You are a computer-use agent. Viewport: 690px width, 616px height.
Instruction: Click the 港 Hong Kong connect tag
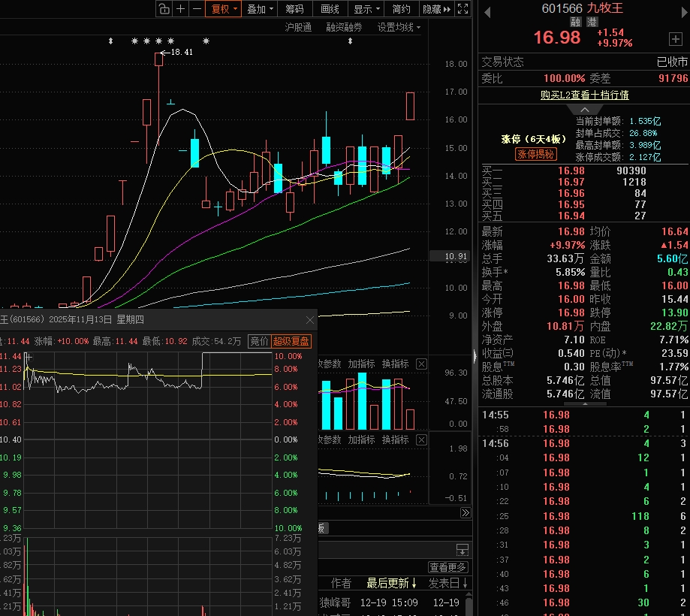tap(592, 22)
